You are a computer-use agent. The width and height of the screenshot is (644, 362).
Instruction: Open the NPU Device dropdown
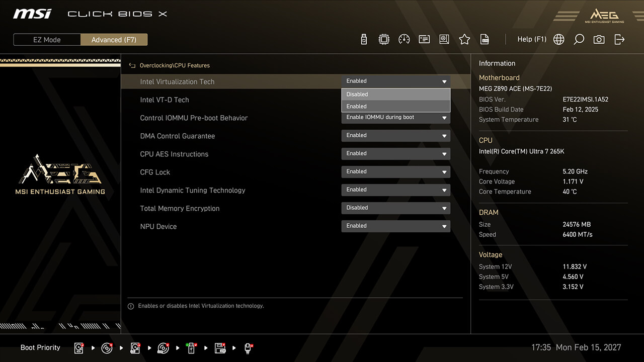pyautogui.click(x=395, y=226)
